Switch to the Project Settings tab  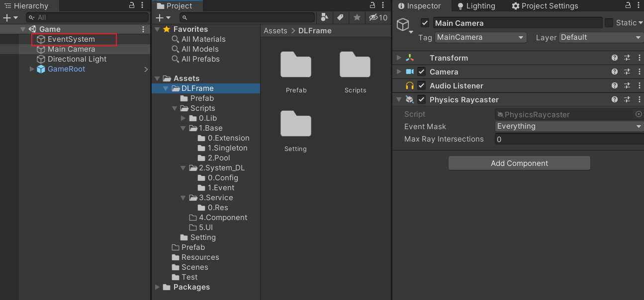point(545,6)
